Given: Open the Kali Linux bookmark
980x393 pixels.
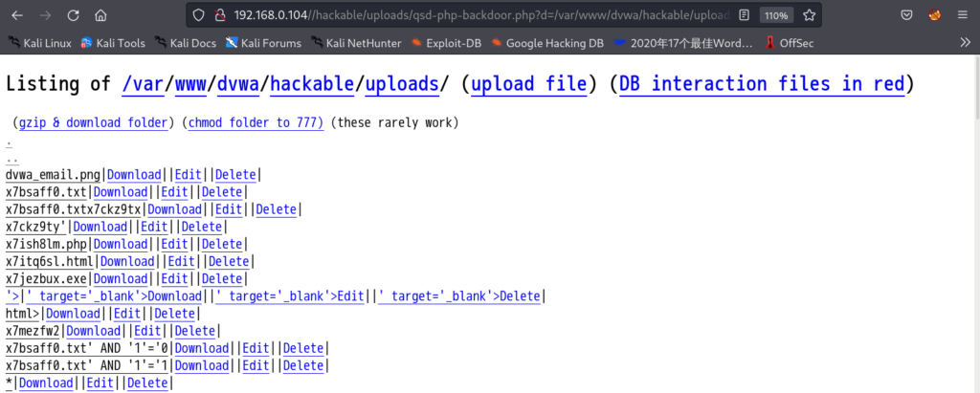Looking at the screenshot, I should pos(40,43).
